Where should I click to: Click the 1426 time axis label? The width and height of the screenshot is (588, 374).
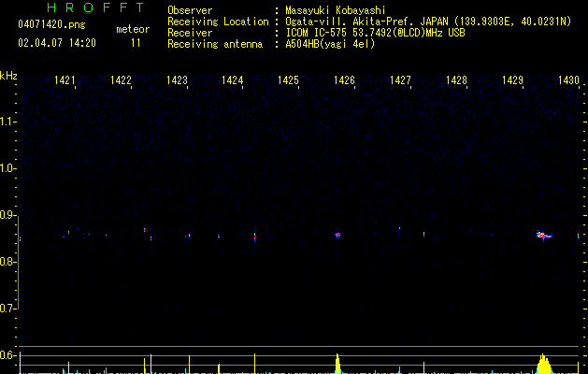pyautogui.click(x=344, y=80)
